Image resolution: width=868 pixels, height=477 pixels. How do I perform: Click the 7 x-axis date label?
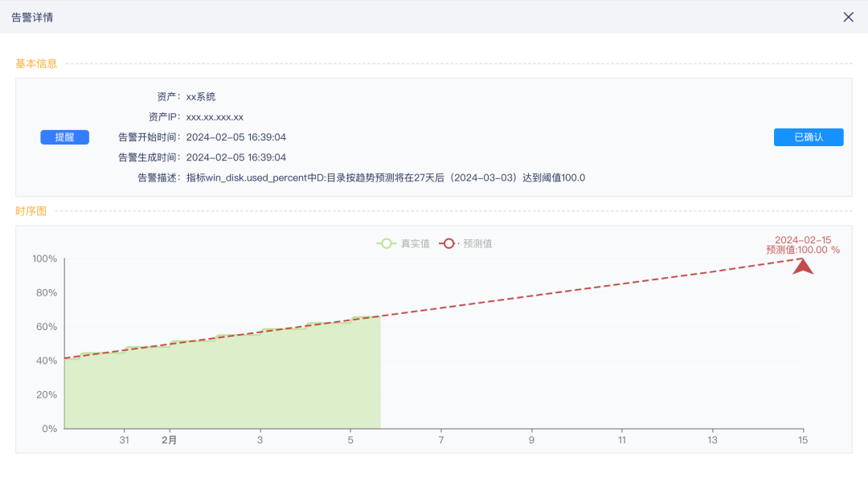tap(441, 440)
